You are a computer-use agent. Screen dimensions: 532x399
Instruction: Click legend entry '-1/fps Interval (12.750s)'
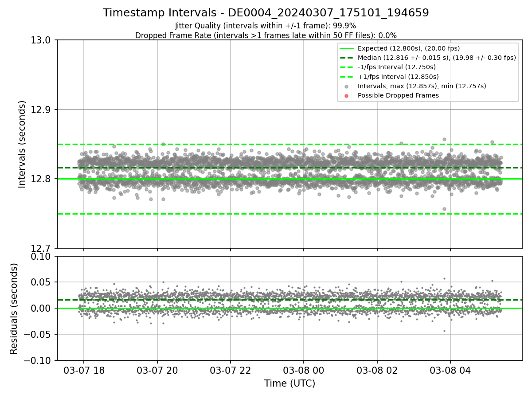[x=397, y=67]
